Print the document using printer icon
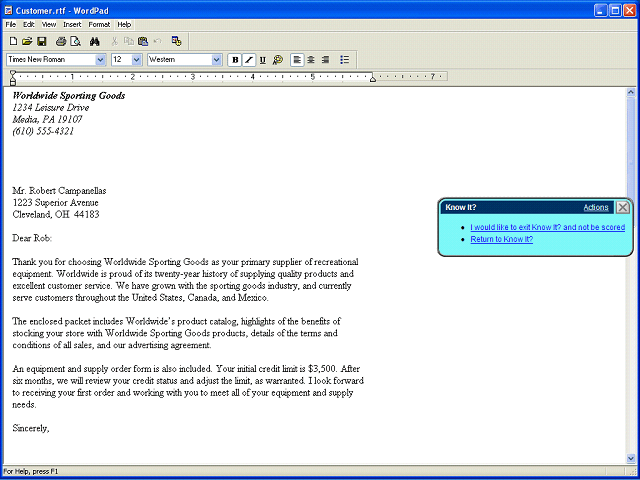The image size is (640, 480). [x=61, y=41]
